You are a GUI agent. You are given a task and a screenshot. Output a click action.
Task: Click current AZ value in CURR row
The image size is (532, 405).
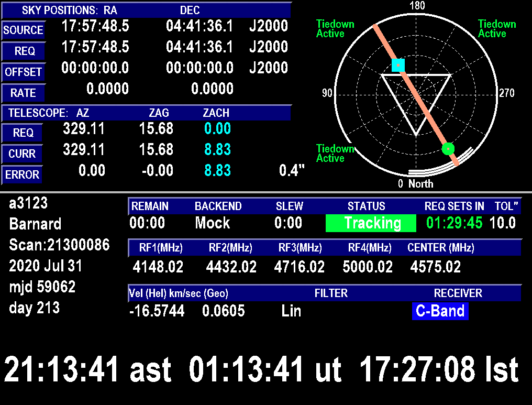(84, 150)
